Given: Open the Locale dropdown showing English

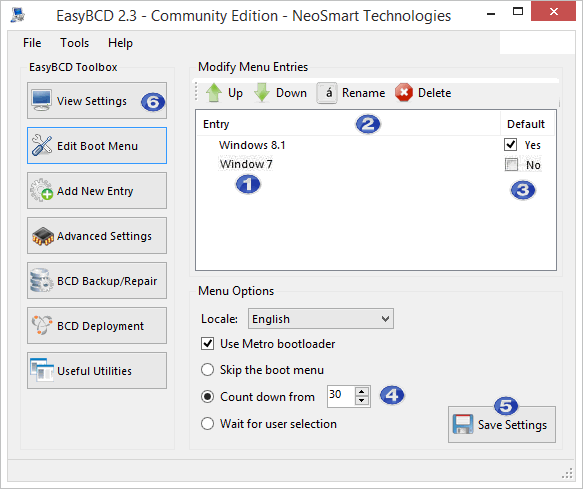Looking at the screenshot, I should tap(321, 319).
